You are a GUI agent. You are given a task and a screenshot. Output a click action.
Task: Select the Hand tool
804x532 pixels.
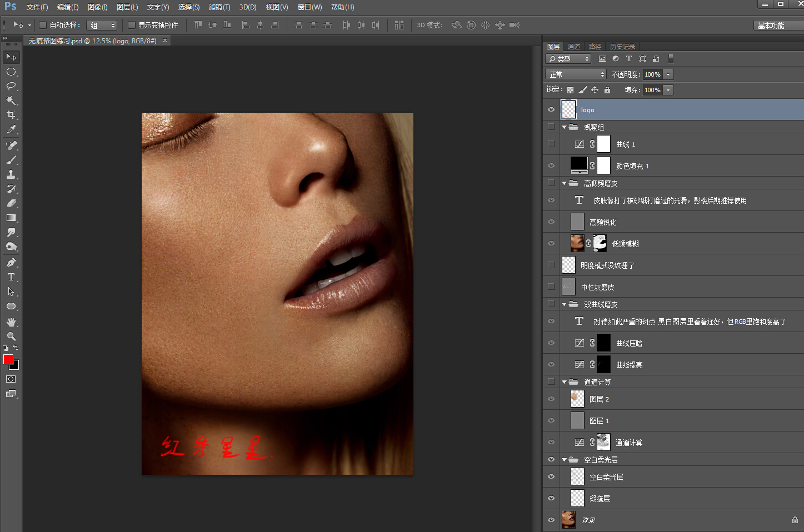point(11,322)
